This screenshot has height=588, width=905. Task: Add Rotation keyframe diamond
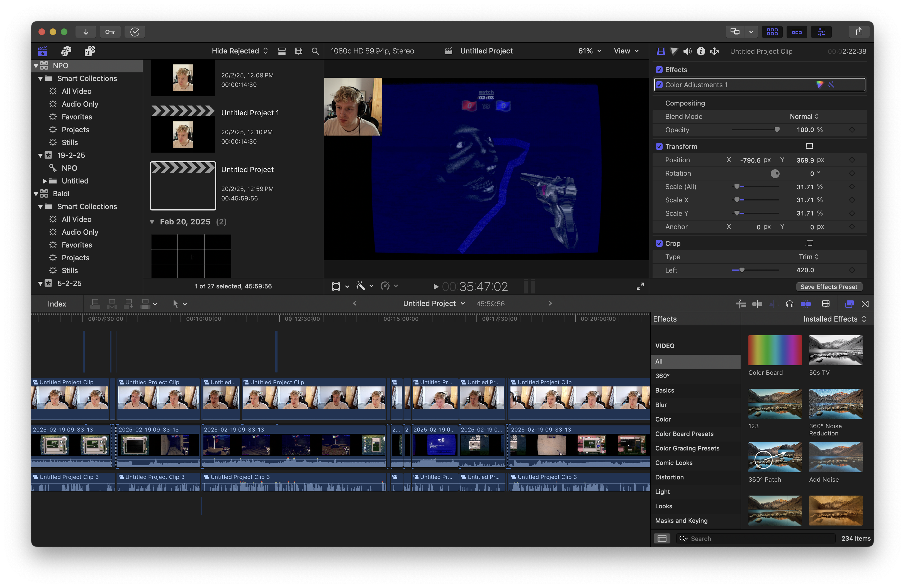pyautogui.click(x=852, y=173)
